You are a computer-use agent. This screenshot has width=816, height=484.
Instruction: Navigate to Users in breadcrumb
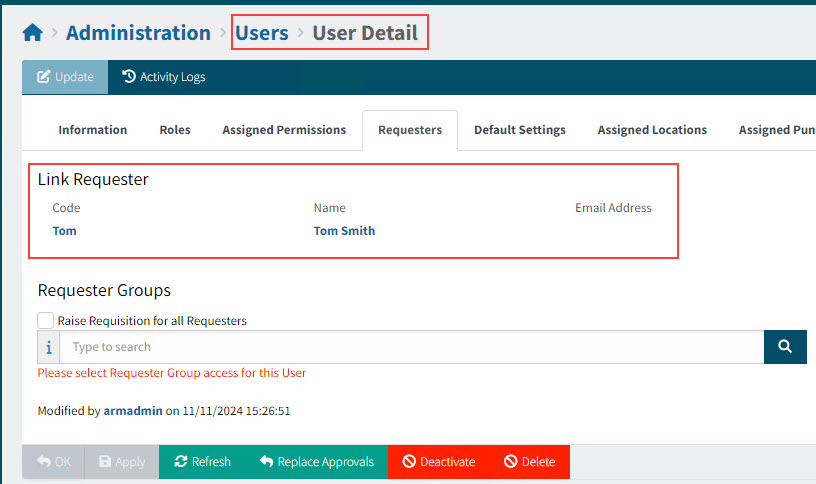pyautogui.click(x=262, y=33)
